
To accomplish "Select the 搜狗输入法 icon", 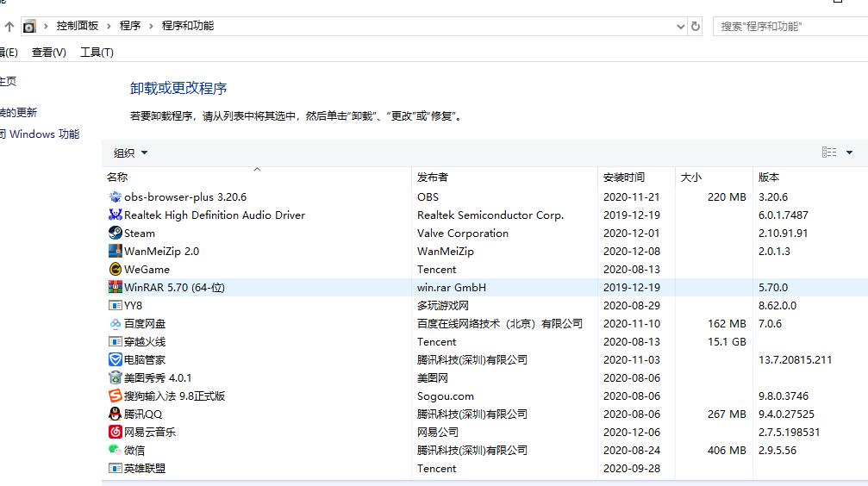I will [x=116, y=396].
